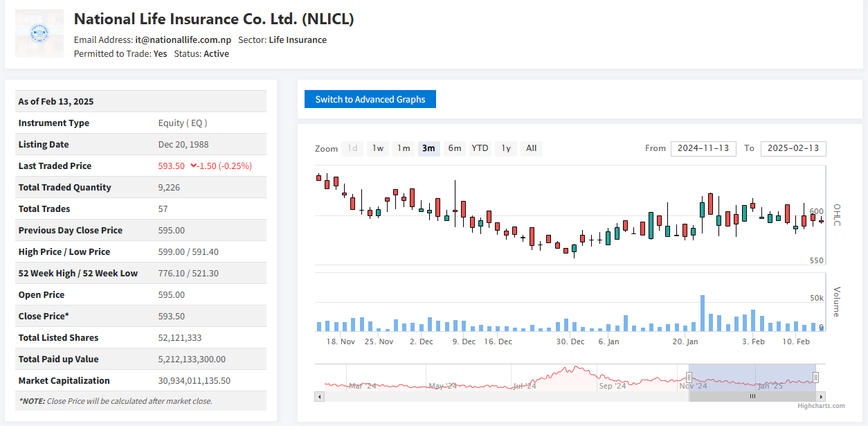
Task: Click the Total Trades value 57
Action: pos(163,209)
